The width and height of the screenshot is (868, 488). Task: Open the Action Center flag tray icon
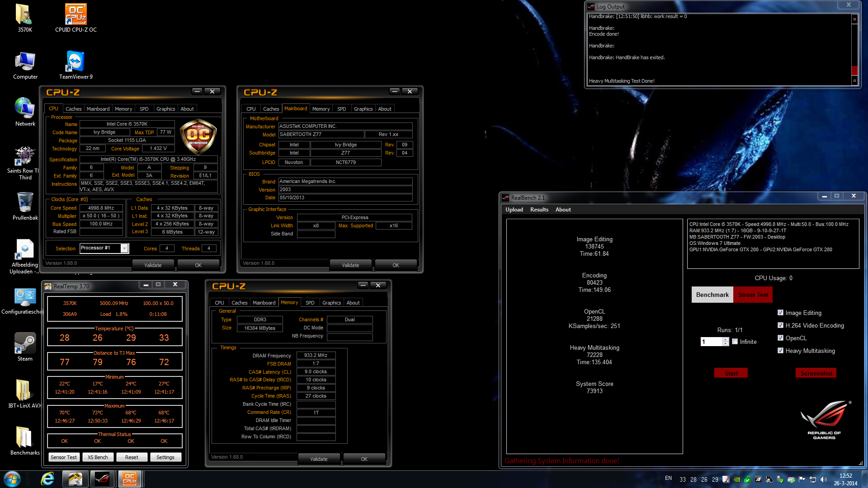802,479
